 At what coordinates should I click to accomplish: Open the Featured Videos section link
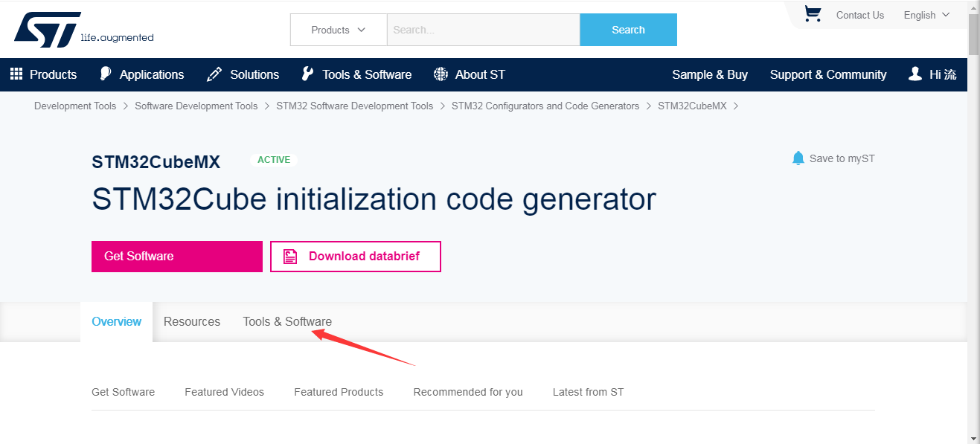(225, 392)
